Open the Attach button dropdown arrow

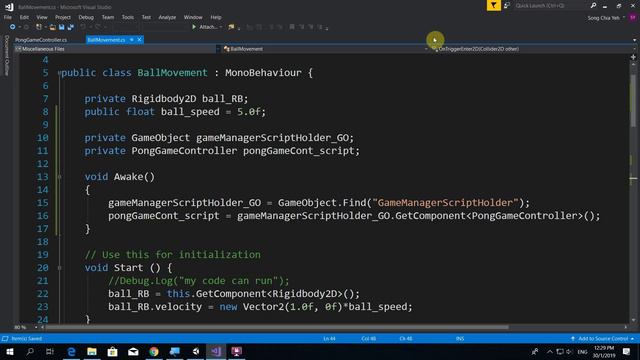pyautogui.click(x=221, y=27)
